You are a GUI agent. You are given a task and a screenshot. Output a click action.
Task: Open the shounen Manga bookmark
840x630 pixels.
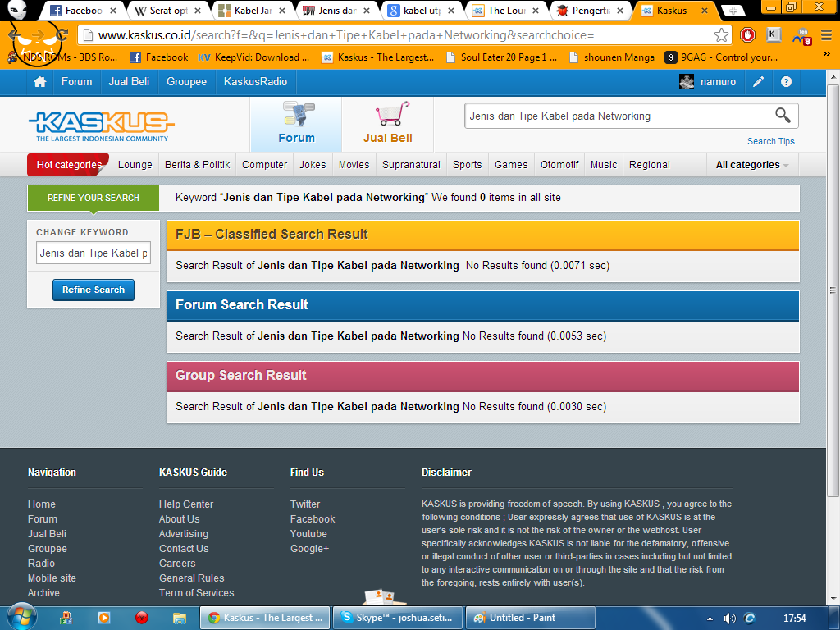(612, 57)
